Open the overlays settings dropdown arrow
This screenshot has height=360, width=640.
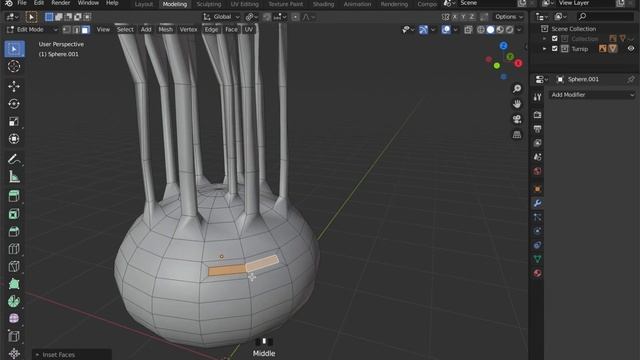(x=456, y=29)
